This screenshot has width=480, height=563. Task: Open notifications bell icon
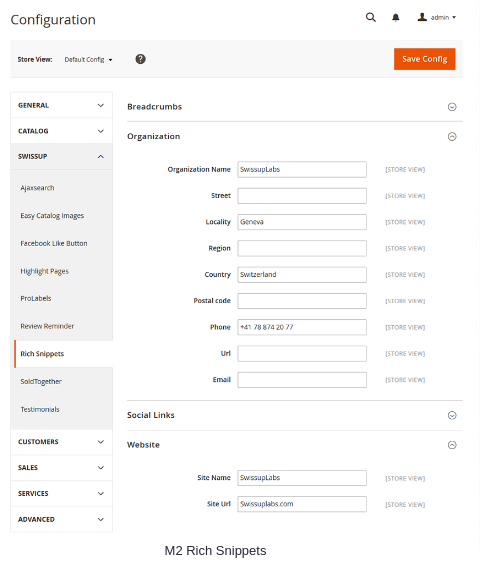(x=395, y=18)
